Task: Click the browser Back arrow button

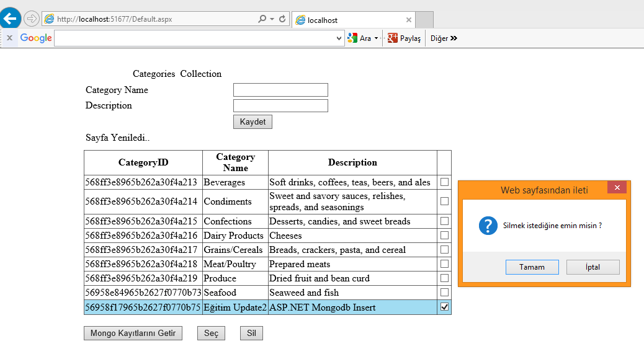Action: coord(11,19)
